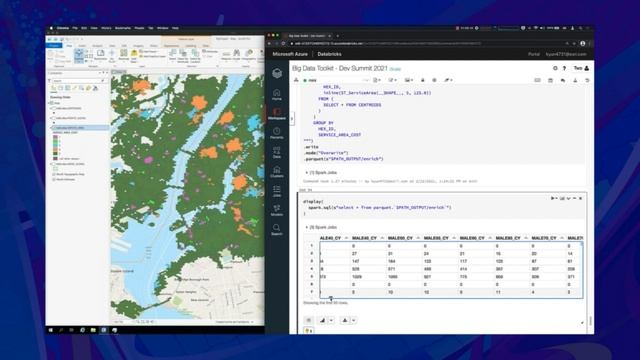Open the Insert tab in ArcGIS Pro
This screenshot has height=360, width=640.
click(x=82, y=45)
